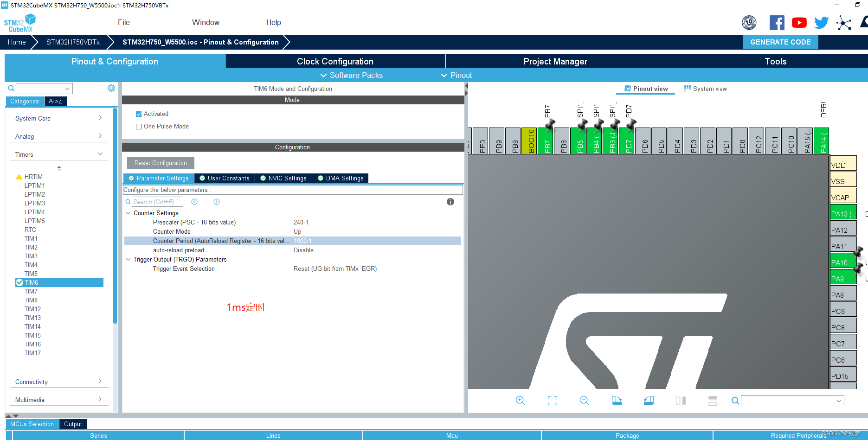
Task: Open the pin search combo box
Action: (x=792, y=401)
